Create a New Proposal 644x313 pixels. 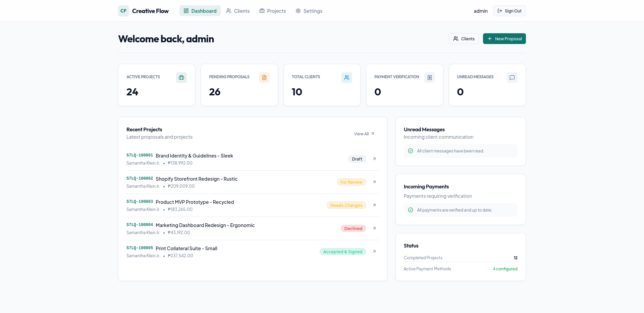(504, 39)
